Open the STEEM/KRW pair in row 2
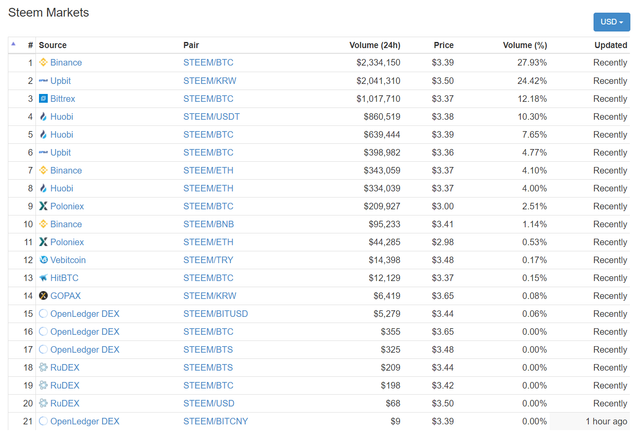The image size is (640, 434). pyautogui.click(x=210, y=80)
